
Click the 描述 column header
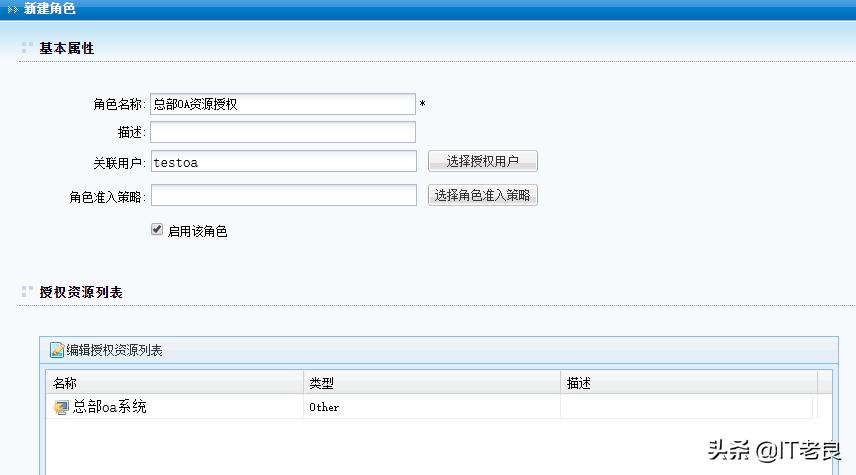click(689, 383)
